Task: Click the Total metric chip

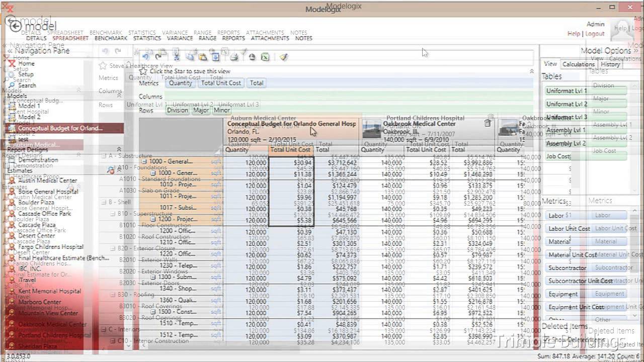Action: point(257,83)
